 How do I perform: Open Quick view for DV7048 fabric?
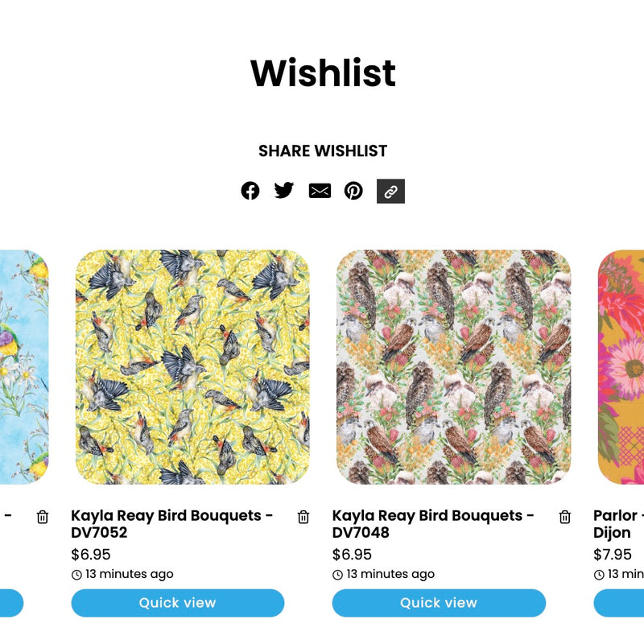(439, 602)
